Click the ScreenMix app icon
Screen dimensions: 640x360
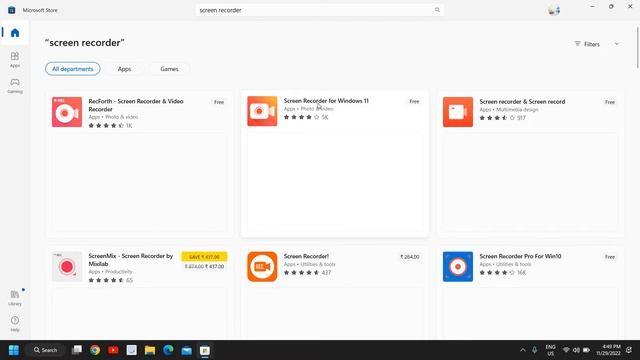point(67,267)
